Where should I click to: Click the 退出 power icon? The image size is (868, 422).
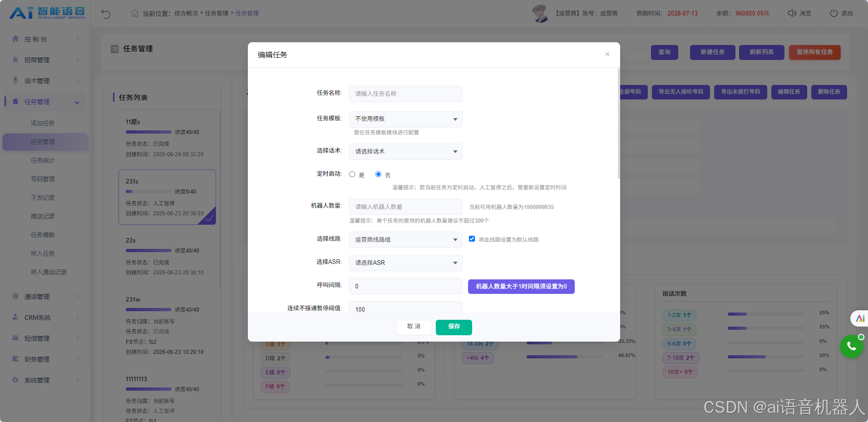pyautogui.click(x=834, y=13)
